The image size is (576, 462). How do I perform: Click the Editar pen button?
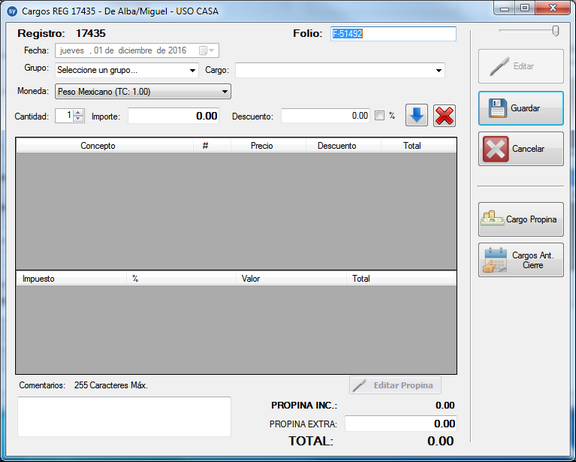click(x=521, y=66)
